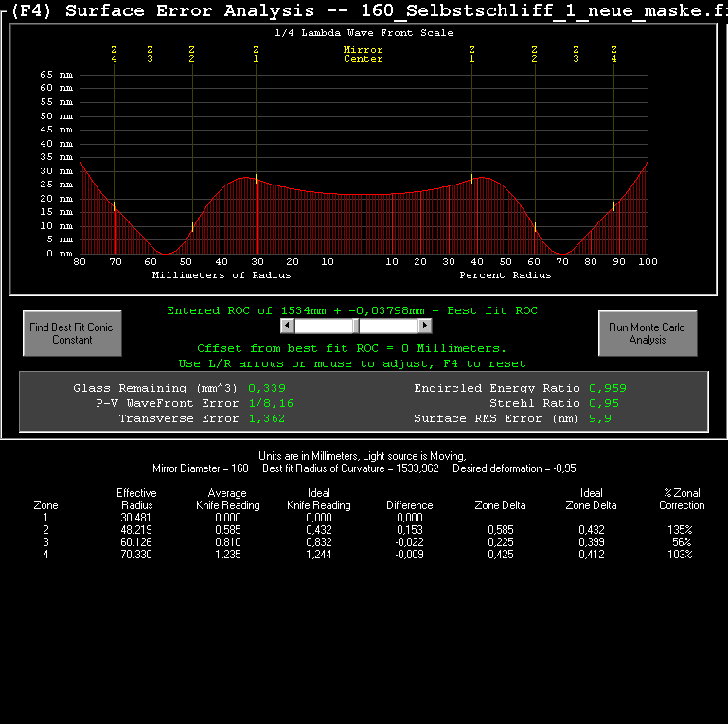Screen dimensions: 728x724
Task: Click the Mirror Diameter = 160 text
Action: [x=201, y=468]
